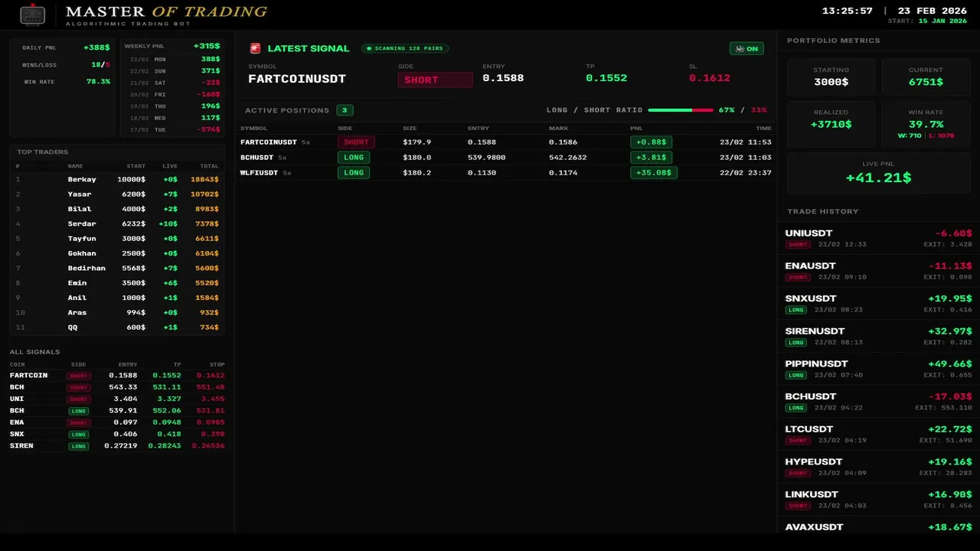Click the +35.08$ PNL badge
Image resolution: width=980 pixels, height=551 pixels.
(x=653, y=173)
